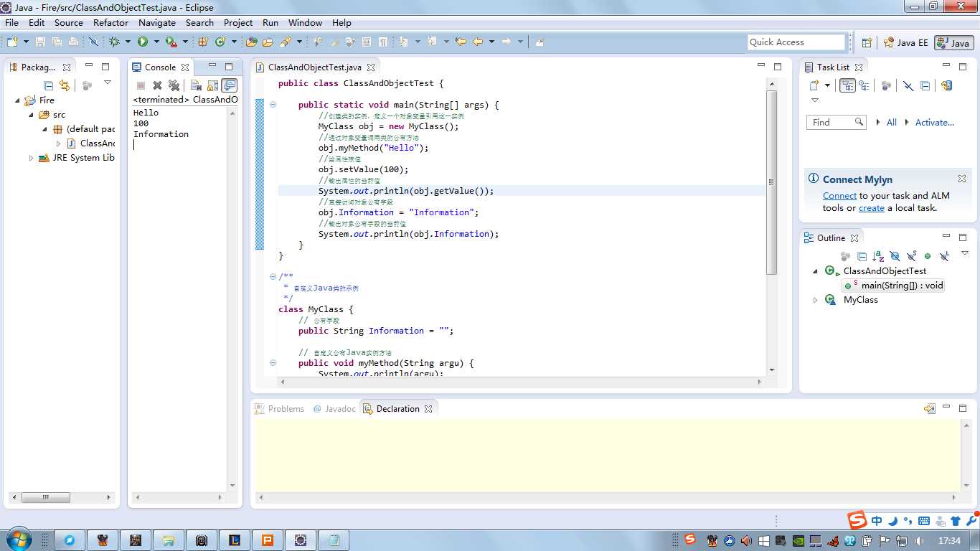Select the Java perspective button

tap(954, 43)
